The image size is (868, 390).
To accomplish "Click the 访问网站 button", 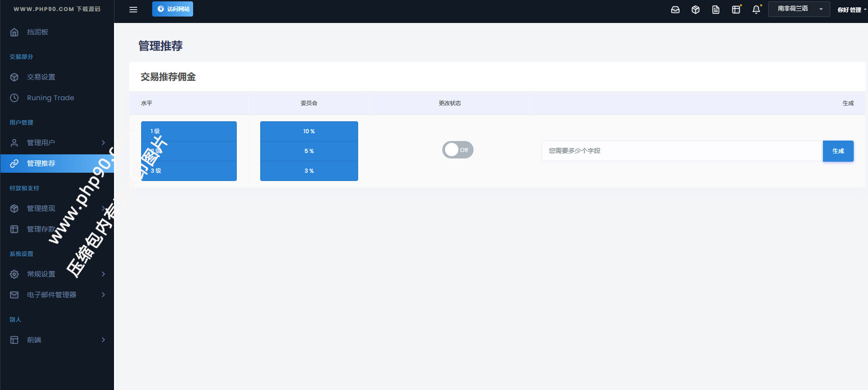I will coord(172,9).
